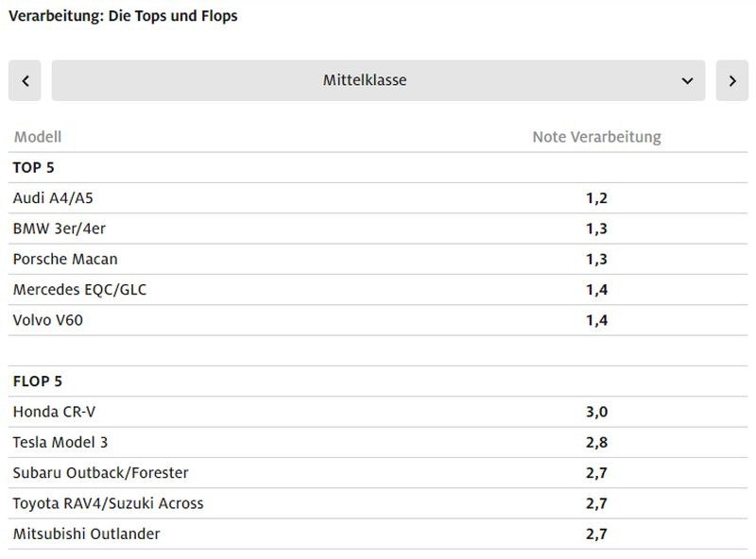Select the Audi A4/A5 row

[x=53, y=198]
